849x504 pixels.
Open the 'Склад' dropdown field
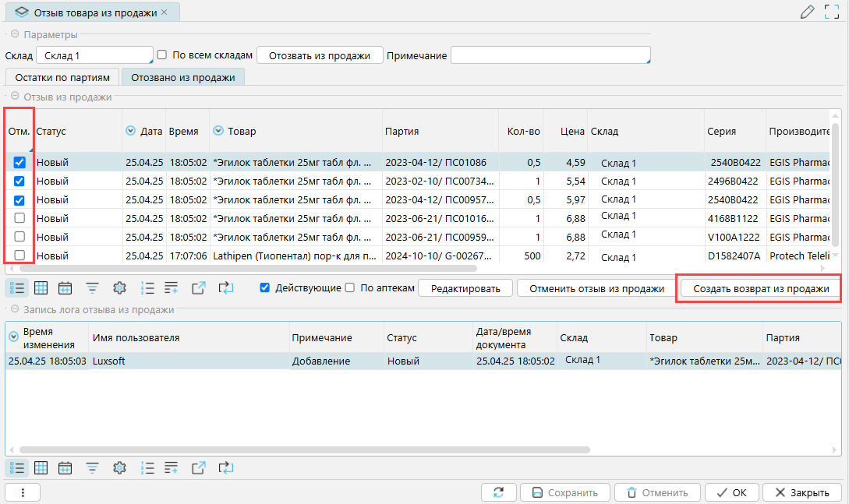[x=94, y=55]
